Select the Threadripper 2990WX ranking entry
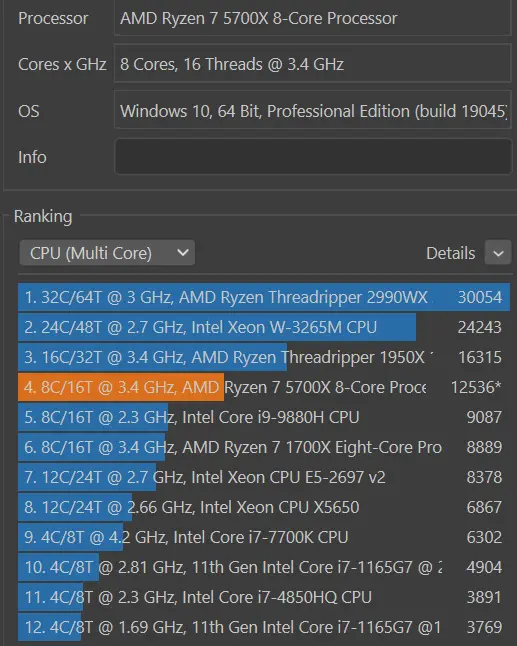Viewport: 517px width, 646px height. (x=264, y=297)
